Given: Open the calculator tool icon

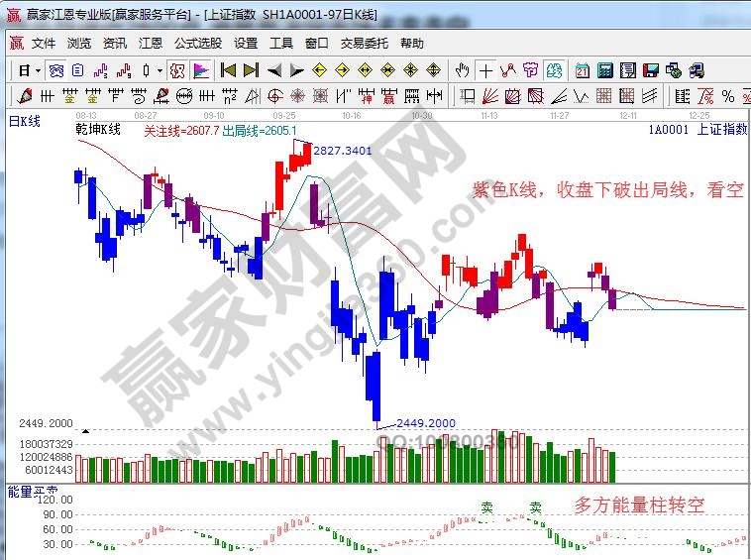Looking at the screenshot, I should [x=604, y=70].
